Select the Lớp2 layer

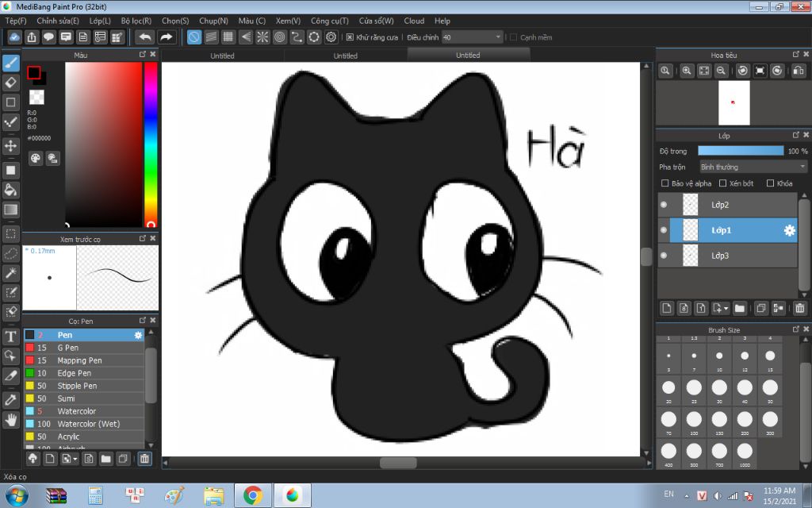click(728, 205)
